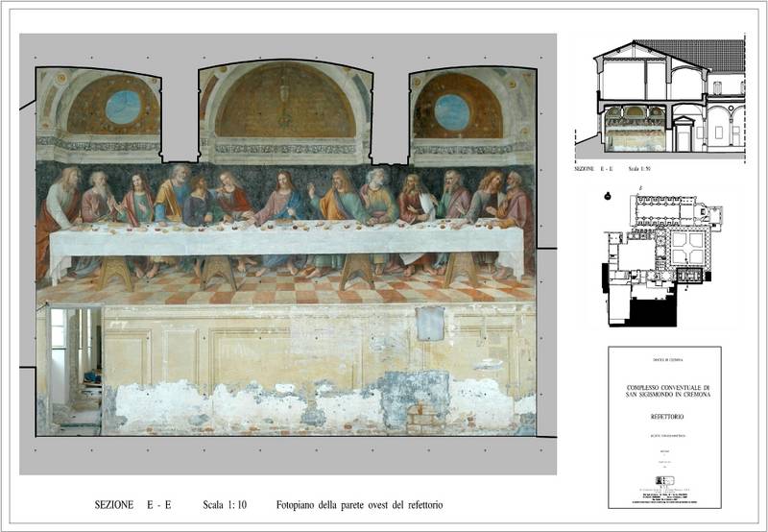Click the 'DIOCESI DI CREMONA' line in title block

(x=667, y=360)
